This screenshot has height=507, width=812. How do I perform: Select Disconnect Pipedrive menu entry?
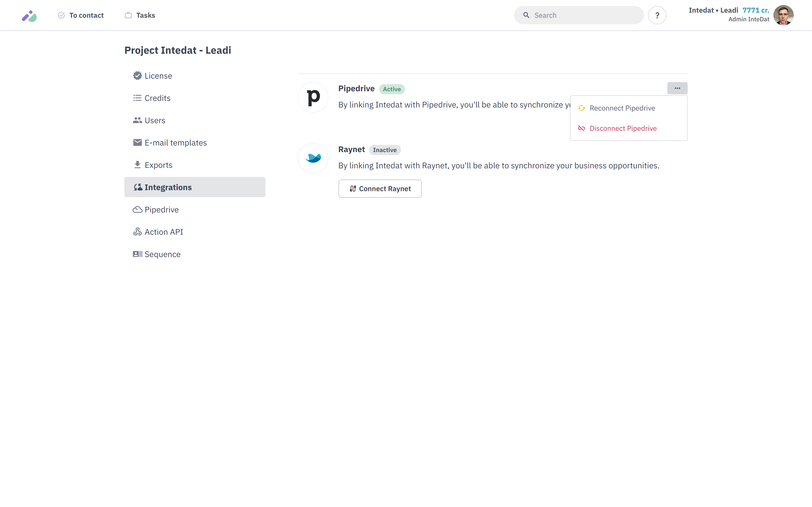tap(623, 128)
